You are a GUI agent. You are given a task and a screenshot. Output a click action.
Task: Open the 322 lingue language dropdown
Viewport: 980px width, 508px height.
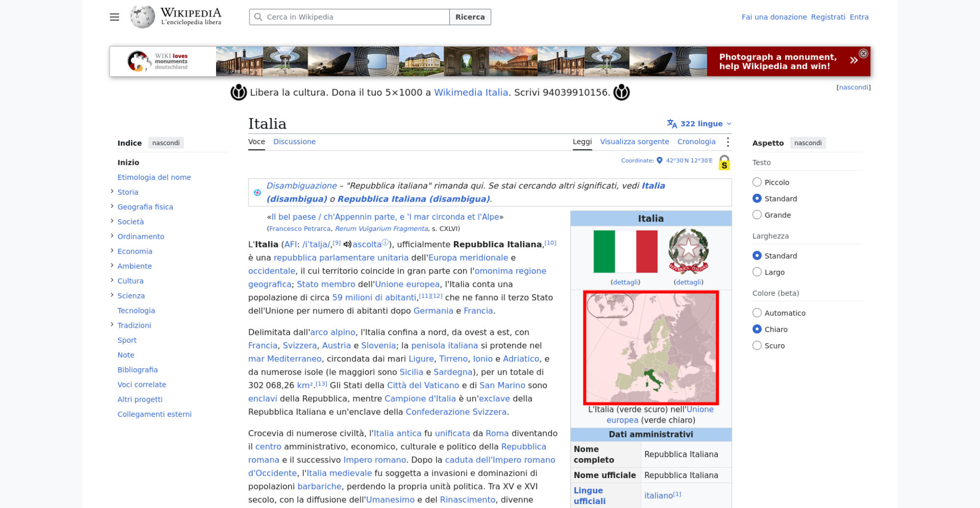coord(699,124)
